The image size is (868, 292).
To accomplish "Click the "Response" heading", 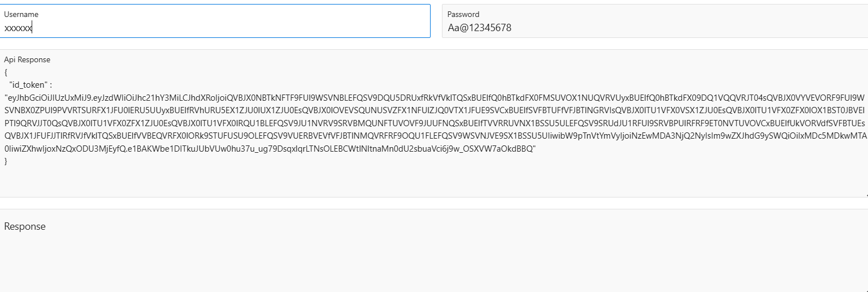I will point(25,226).
